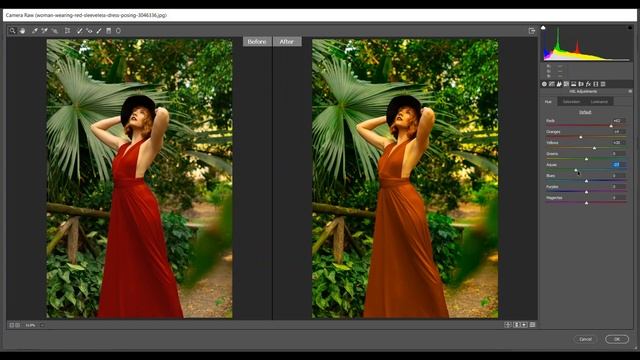Screen dimensions: 640x360
Task: Switch to the Hue tab
Action: [548, 102]
